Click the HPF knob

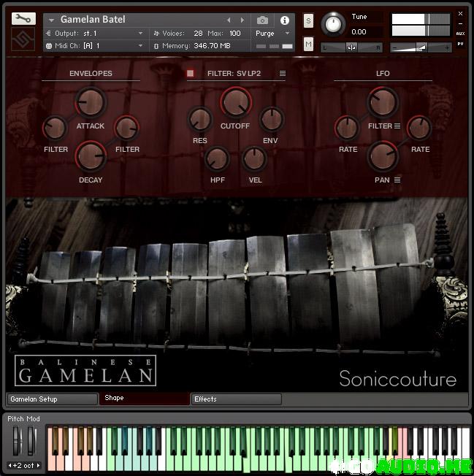coord(217,158)
